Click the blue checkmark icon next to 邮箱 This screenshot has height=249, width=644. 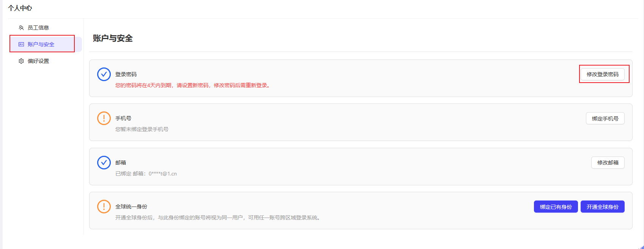(x=104, y=163)
